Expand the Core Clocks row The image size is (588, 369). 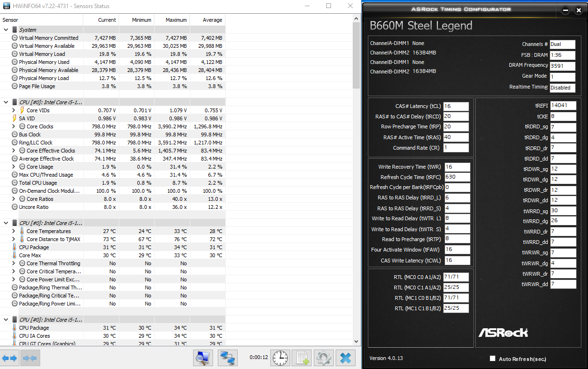tap(14, 126)
